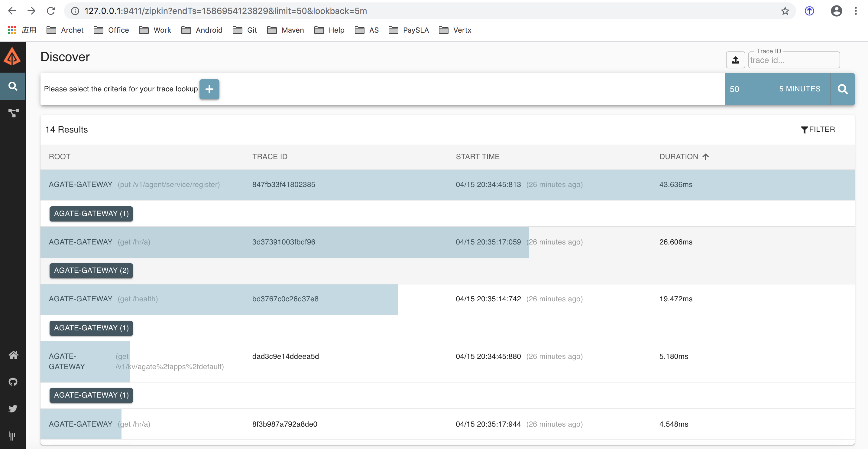Open the apps grid shortcut
868x449 pixels.
21,30
